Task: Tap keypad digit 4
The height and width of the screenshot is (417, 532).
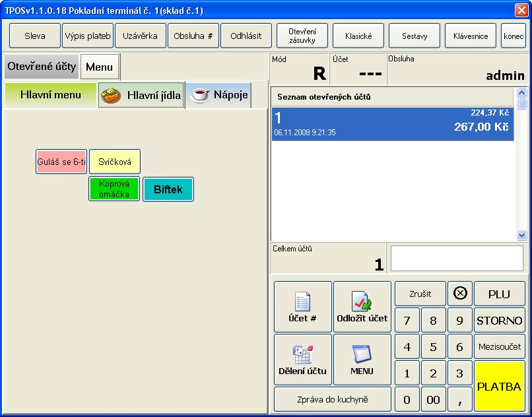Action: tap(407, 346)
